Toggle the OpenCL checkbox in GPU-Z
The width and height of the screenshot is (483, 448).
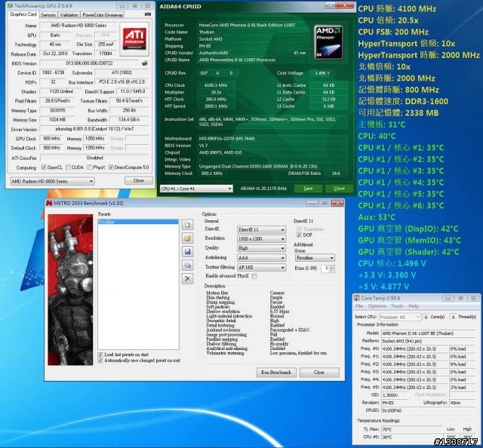(44, 167)
